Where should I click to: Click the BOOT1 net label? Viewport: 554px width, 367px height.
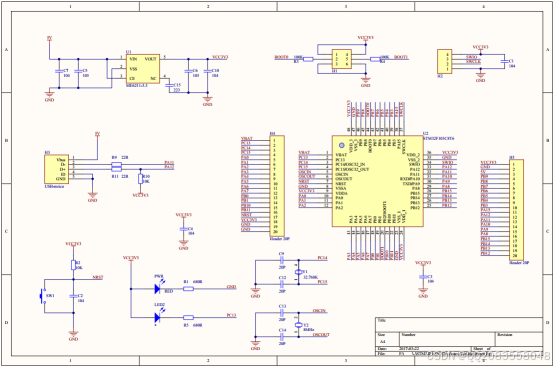click(x=401, y=57)
